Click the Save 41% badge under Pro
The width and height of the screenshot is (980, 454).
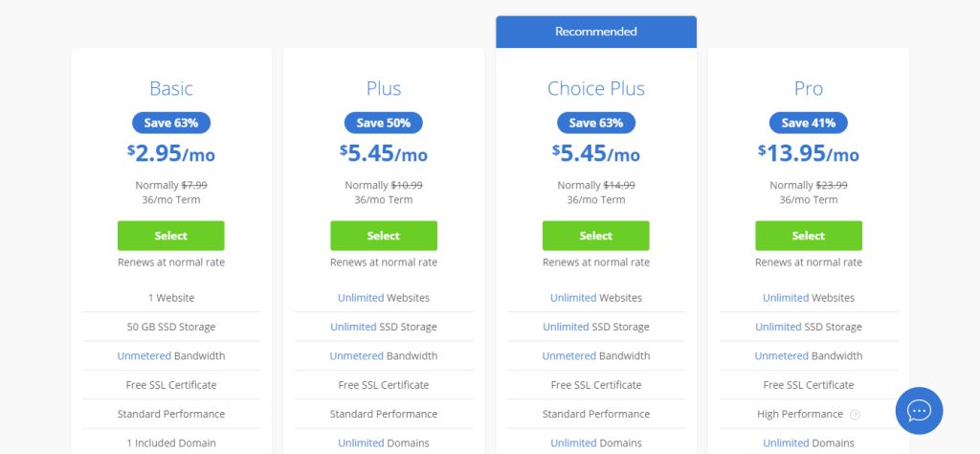(x=808, y=123)
